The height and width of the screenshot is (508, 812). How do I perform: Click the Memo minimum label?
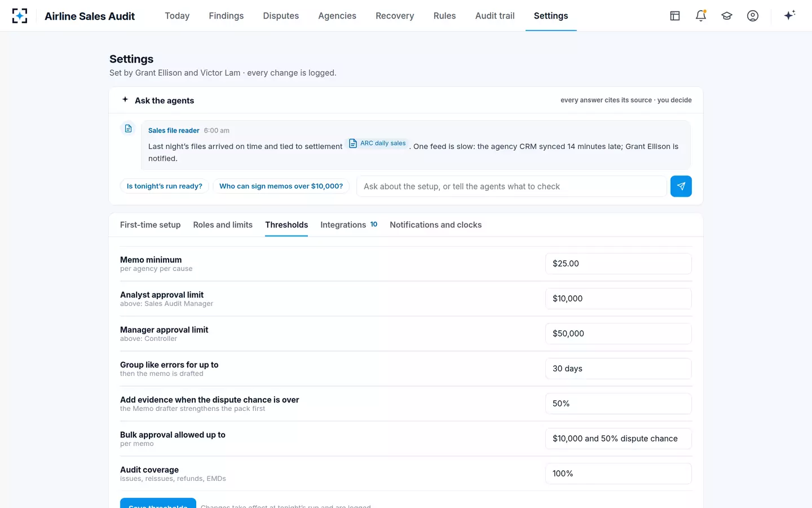(x=151, y=260)
